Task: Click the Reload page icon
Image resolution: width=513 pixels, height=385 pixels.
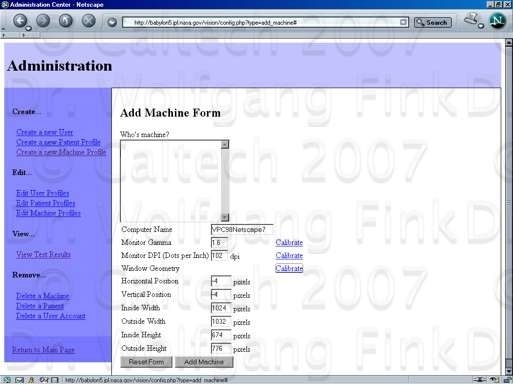Action: [x=66, y=21]
